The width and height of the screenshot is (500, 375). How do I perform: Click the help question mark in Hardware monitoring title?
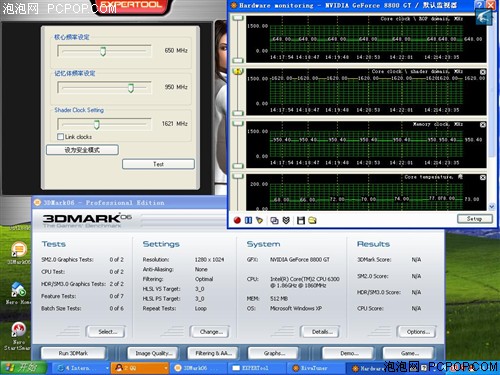point(479,5)
